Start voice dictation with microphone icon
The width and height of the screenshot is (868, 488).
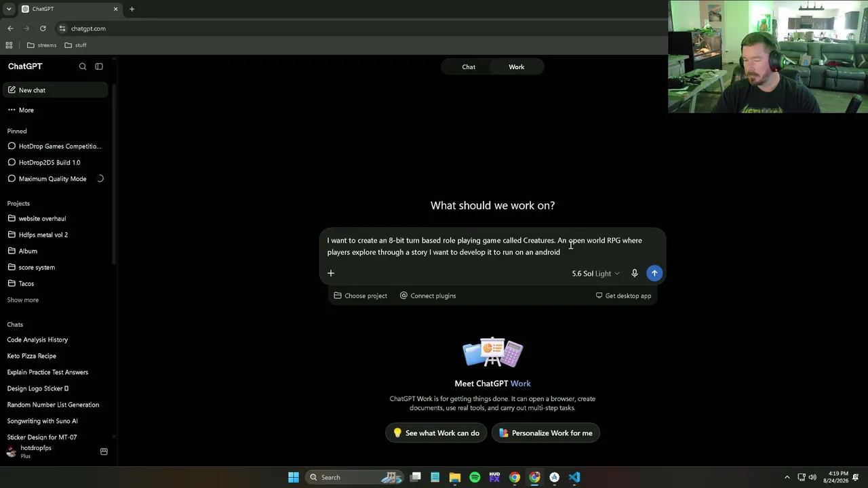pos(635,273)
